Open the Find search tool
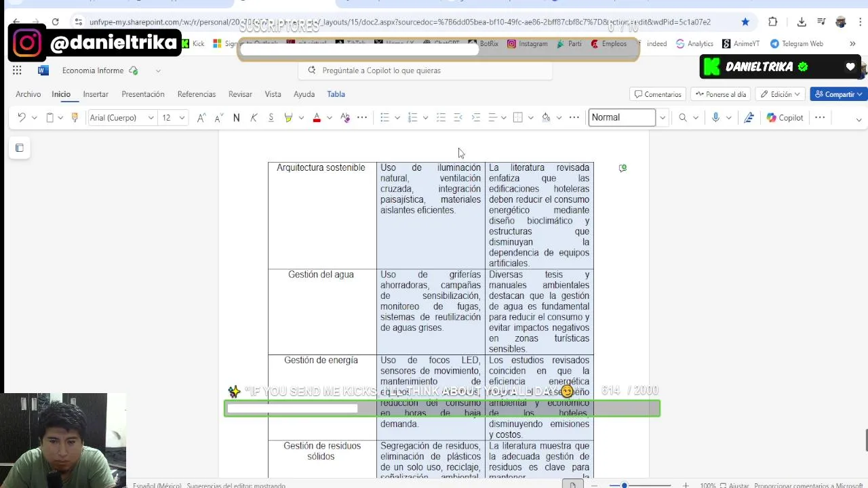868x488 pixels. click(x=683, y=118)
